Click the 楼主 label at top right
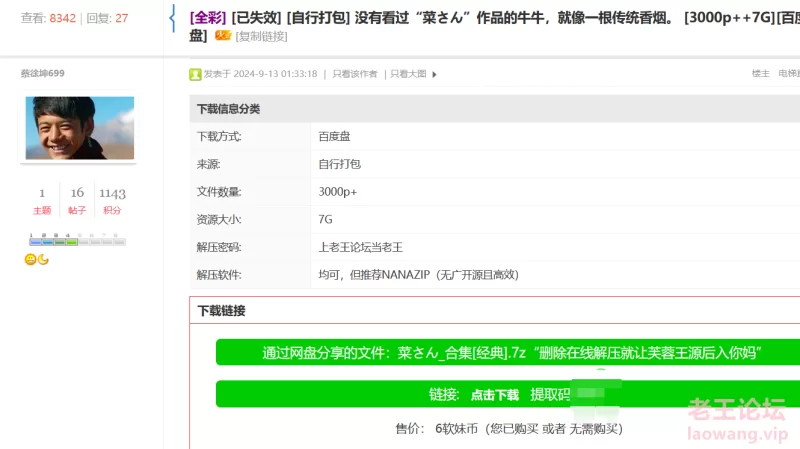This screenshot has height=449, width=800. tap(760, 73)
